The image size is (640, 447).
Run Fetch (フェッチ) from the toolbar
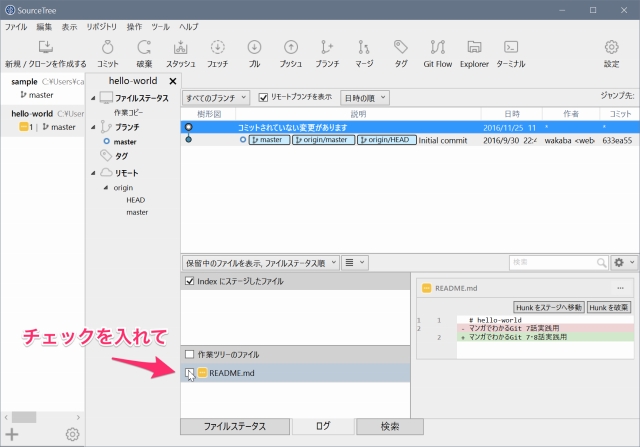click(218, 53)
